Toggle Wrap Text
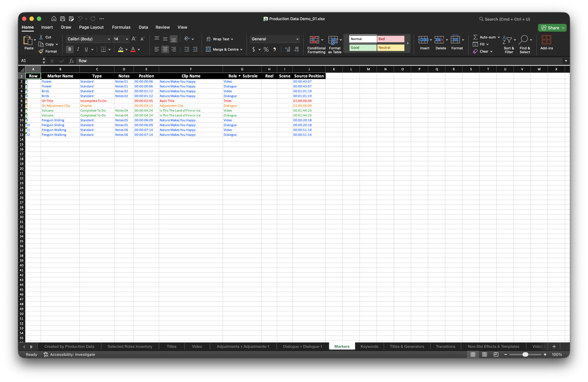 pos(220,39)
